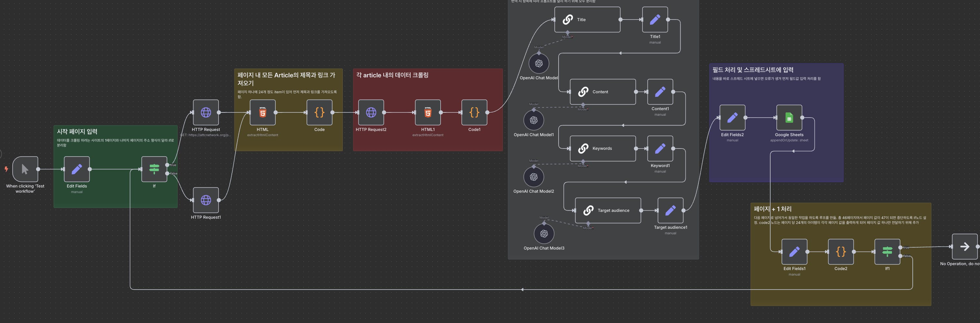Select the Content1 edit node
The height and width of the screenshot is (323, 980).
(660, 92)
